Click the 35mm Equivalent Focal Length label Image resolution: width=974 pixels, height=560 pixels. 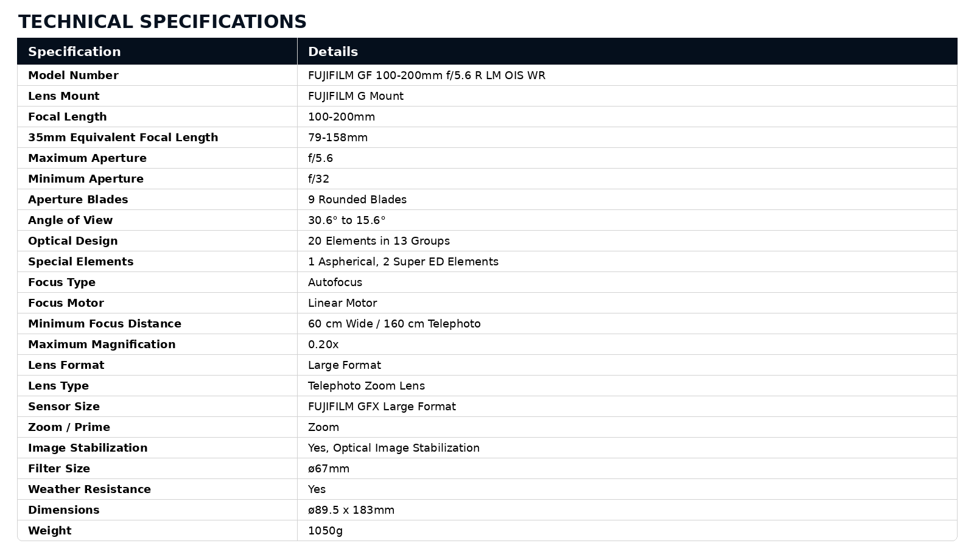123,138
